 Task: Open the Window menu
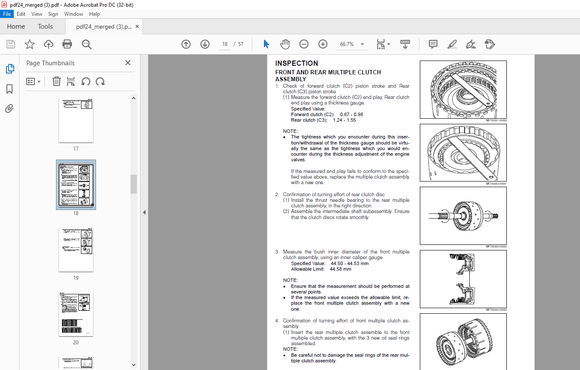73,14
